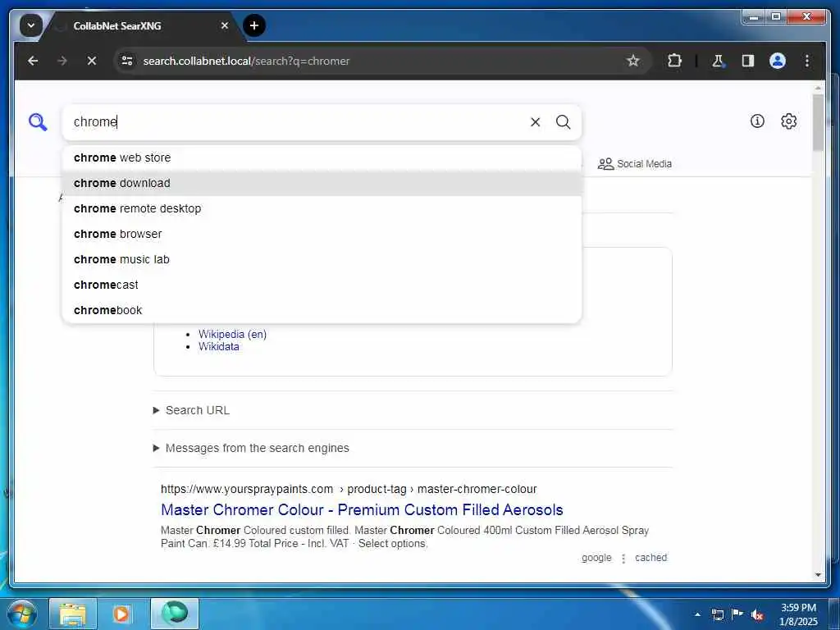Viewport: 840px width, 630px height.
Task: Choose suggestion chromecast
Action: pyautogui.click(x=322, y=285)
